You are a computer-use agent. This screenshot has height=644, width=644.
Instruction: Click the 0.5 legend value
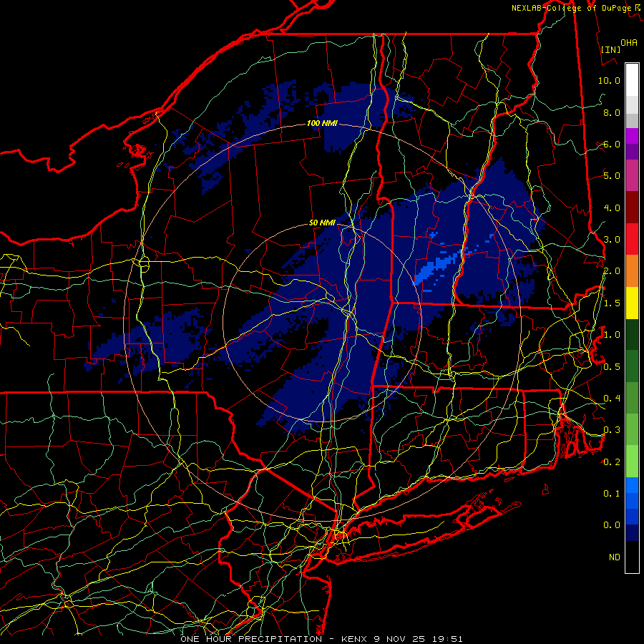click(x=612, y=366)
